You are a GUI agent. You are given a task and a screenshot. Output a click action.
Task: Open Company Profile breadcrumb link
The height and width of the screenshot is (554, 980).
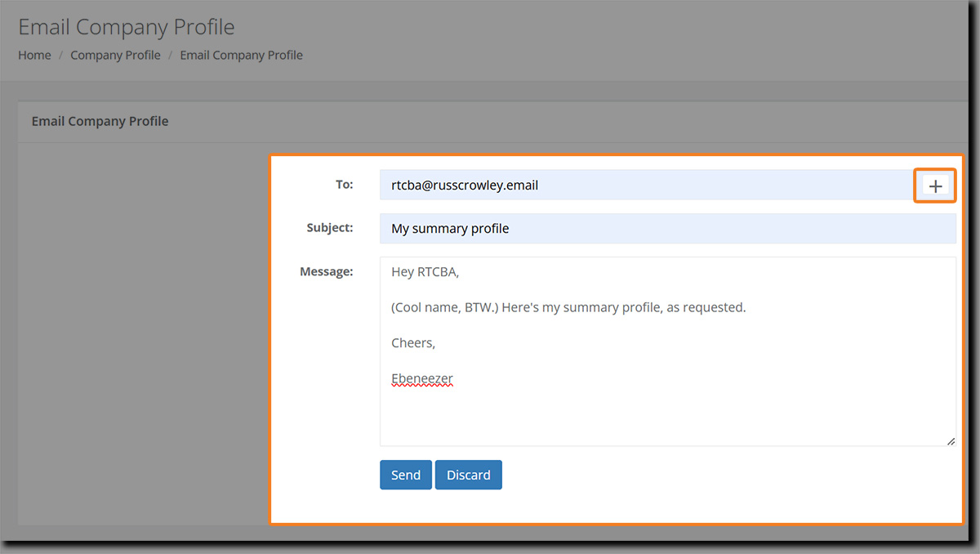point(115,55)
